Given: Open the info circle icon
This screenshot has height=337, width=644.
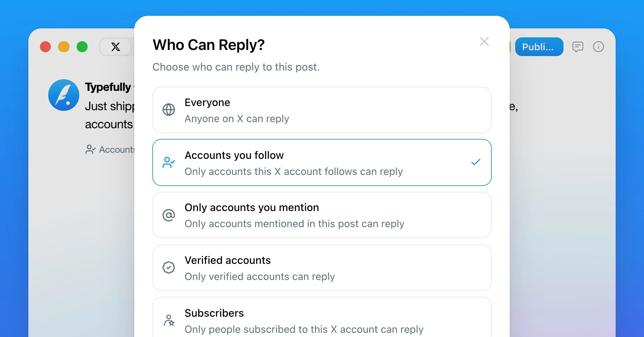Looking at the screenshot, I should (x=598, y=47).
